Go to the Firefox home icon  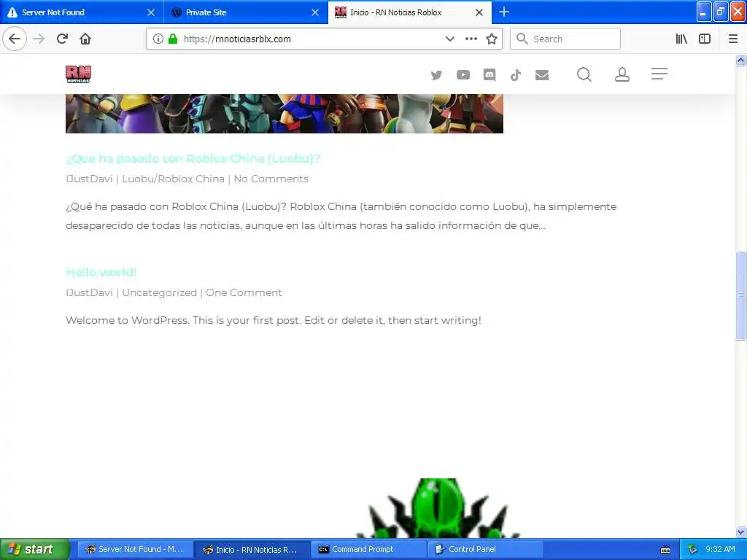click(85, 39)
